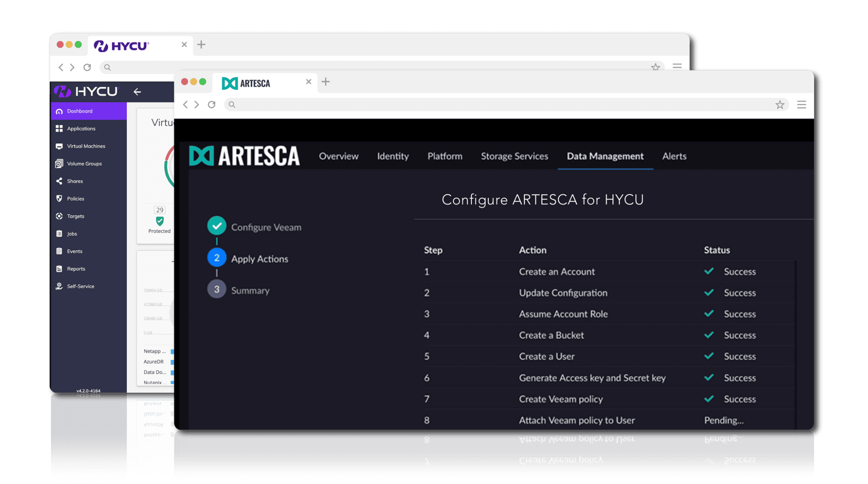868x484 pixels.
Task: Click the 29 protected count in HYCU
Action: (x=160, y=210)
